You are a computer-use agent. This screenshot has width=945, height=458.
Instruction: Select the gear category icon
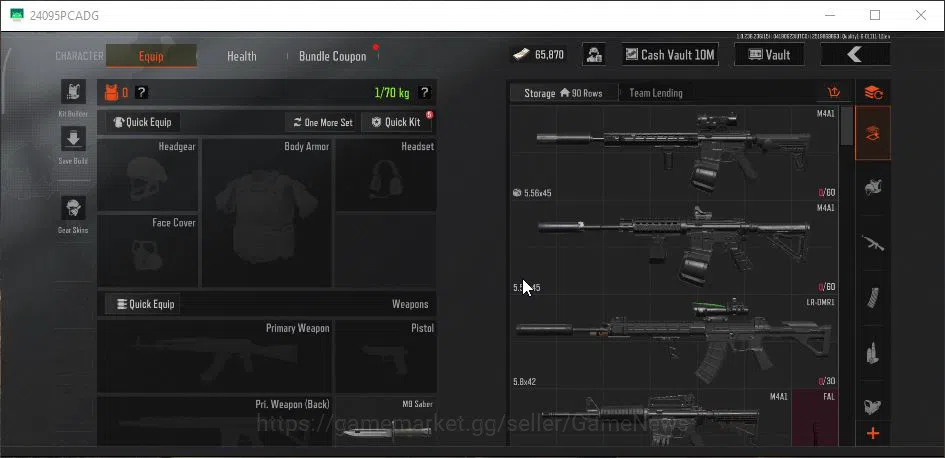pos(873,187)
